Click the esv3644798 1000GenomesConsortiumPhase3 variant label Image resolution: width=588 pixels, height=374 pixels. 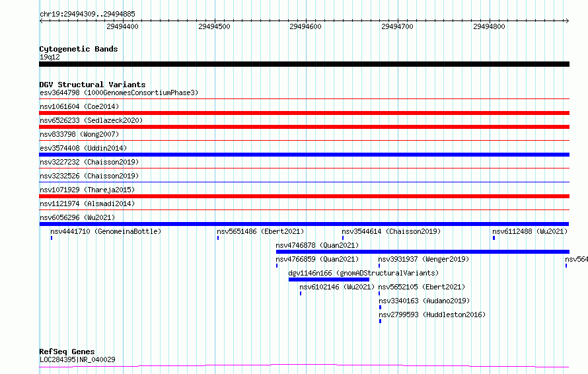click(x=119, y=93)
